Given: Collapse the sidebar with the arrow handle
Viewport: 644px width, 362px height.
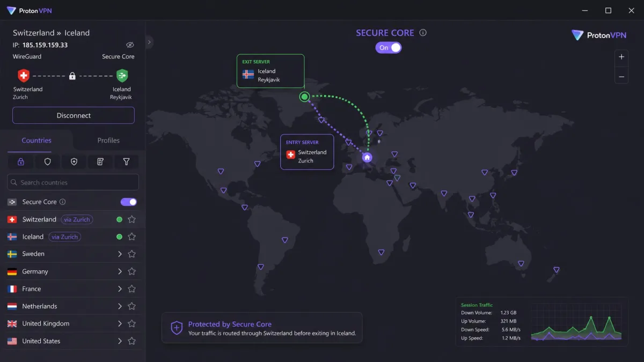Looking at the screenshot, I should (149, 42).
